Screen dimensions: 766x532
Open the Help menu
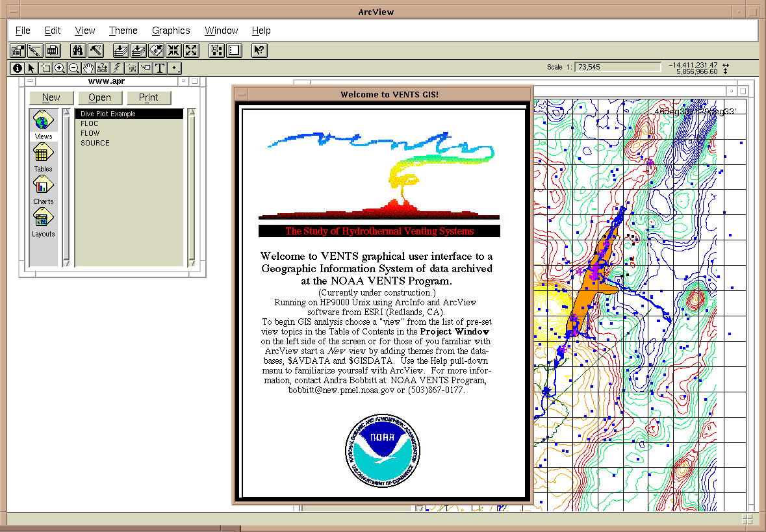tap(261, 31)
